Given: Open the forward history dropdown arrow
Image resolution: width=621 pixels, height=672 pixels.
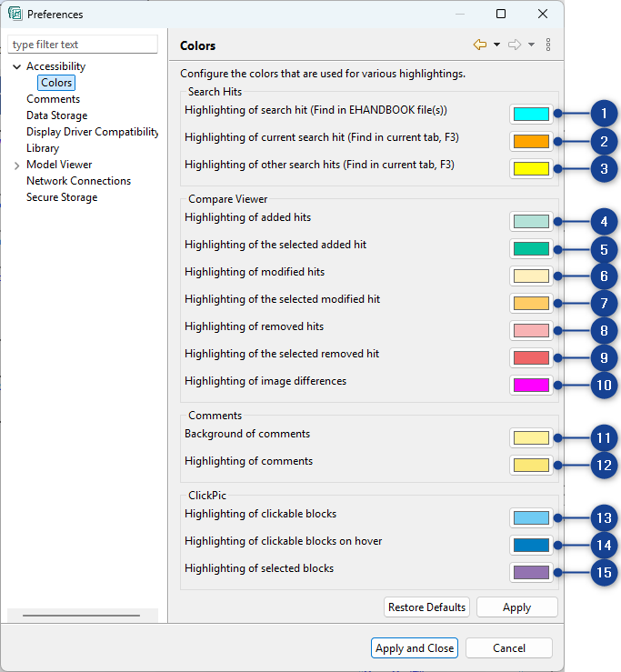Looking at the screenshot, I should coord(531,45).
